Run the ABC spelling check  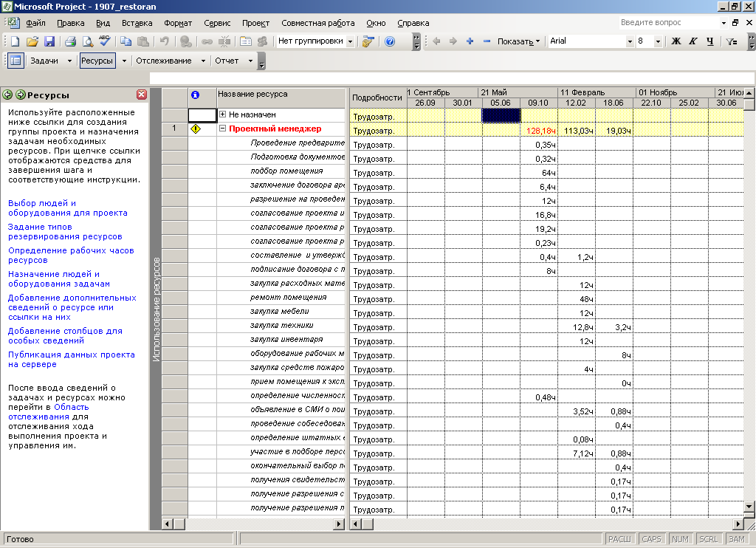[105, 41]
